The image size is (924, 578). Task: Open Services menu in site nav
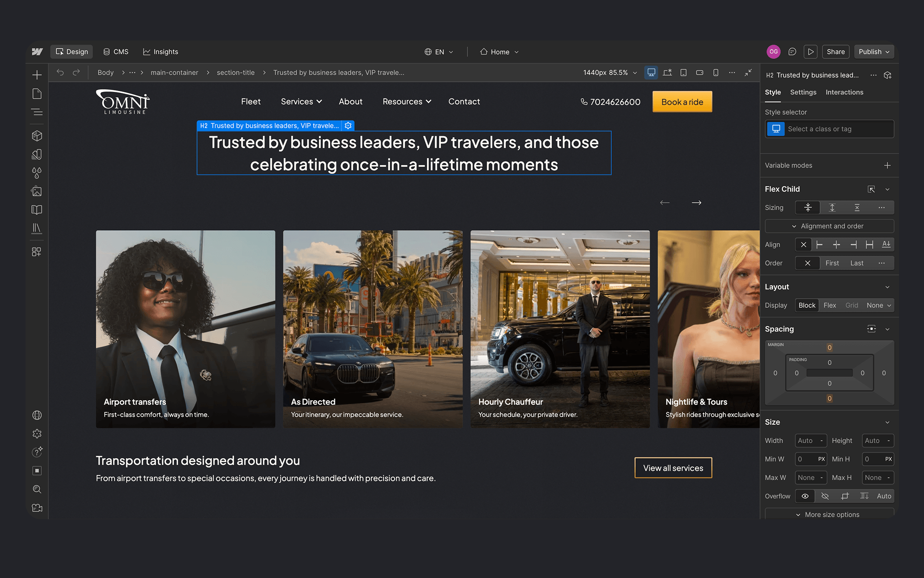click(301, 102)
